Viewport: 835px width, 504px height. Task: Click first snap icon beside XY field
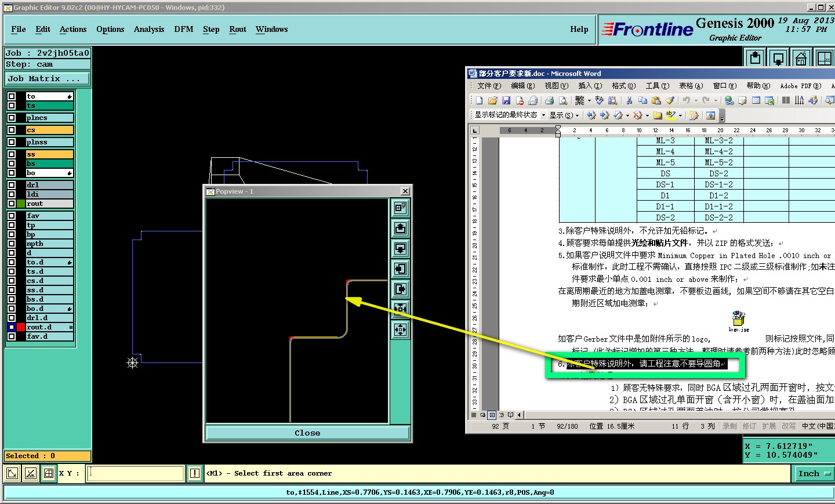(12, 473)
